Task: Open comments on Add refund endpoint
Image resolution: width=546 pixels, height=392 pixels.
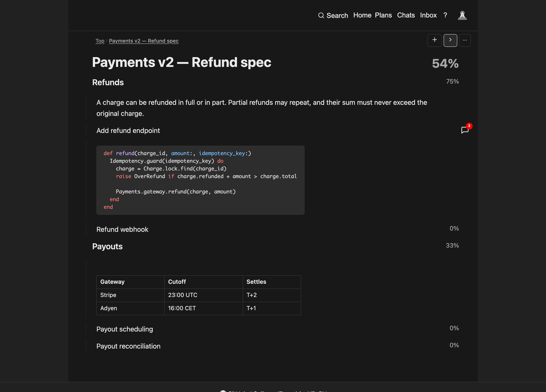Action: coord(465,130)
